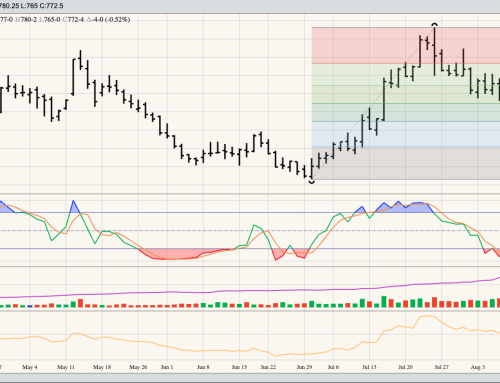500x383 pixels.
Task: Click the Jun 15 date label
Action: [x=239, y=367]
